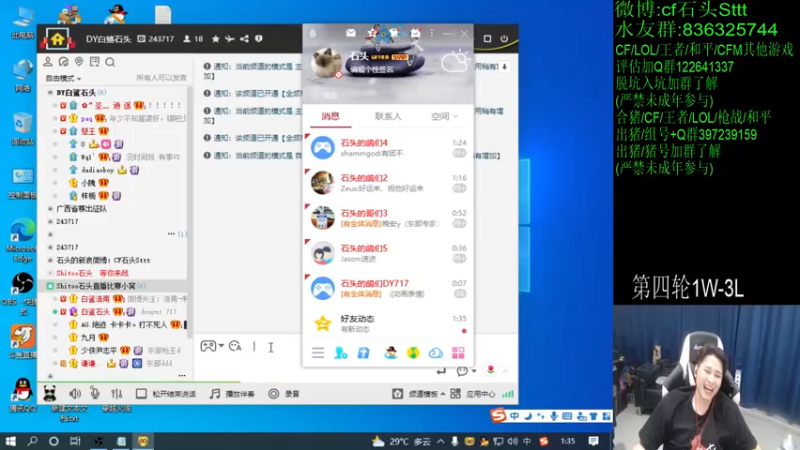Open the speech bubble dropdown near send area

[x=466, y=371]
